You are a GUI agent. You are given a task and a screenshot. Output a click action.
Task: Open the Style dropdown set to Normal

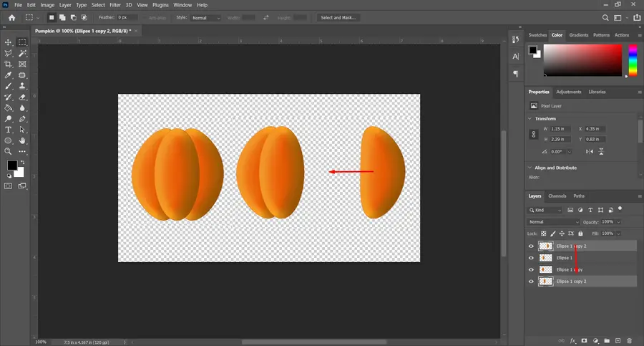[x=206, y=18]
